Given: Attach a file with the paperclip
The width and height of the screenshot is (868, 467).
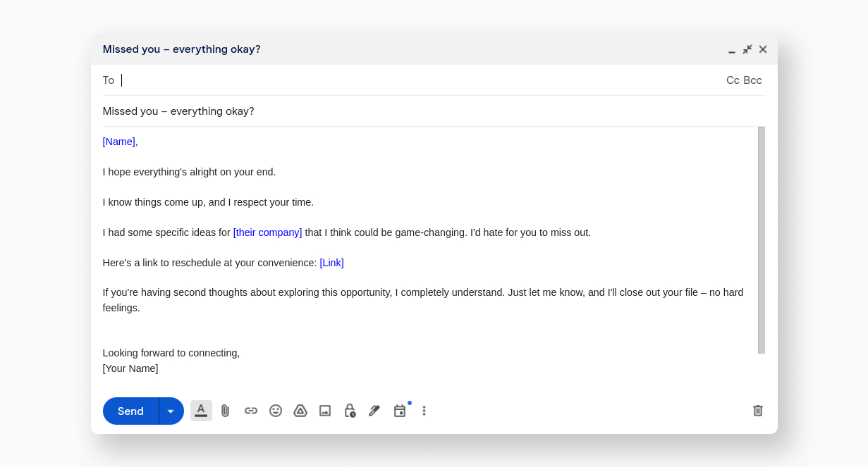Looking at the screenshot, I should pyautogui.click(x=225, y=411).
